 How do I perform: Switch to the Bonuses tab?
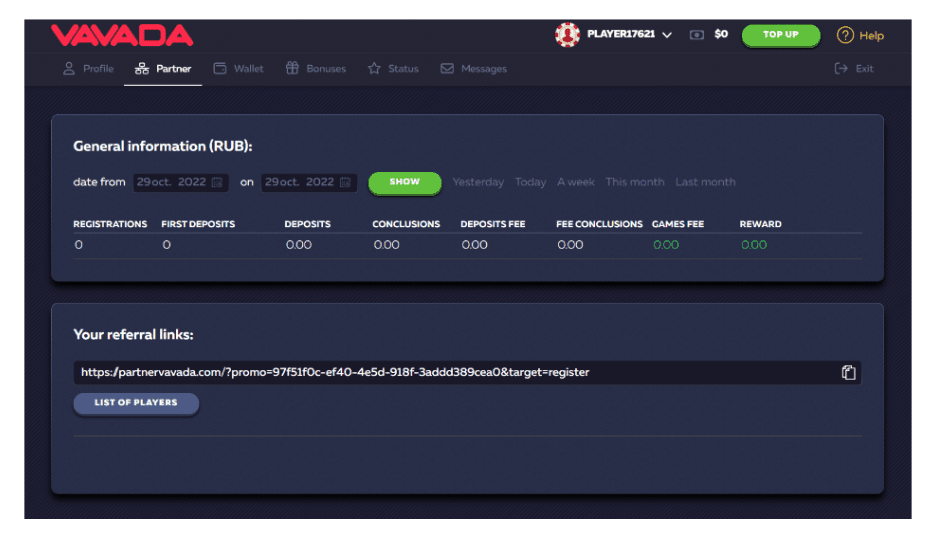click(x=326, y=69)
